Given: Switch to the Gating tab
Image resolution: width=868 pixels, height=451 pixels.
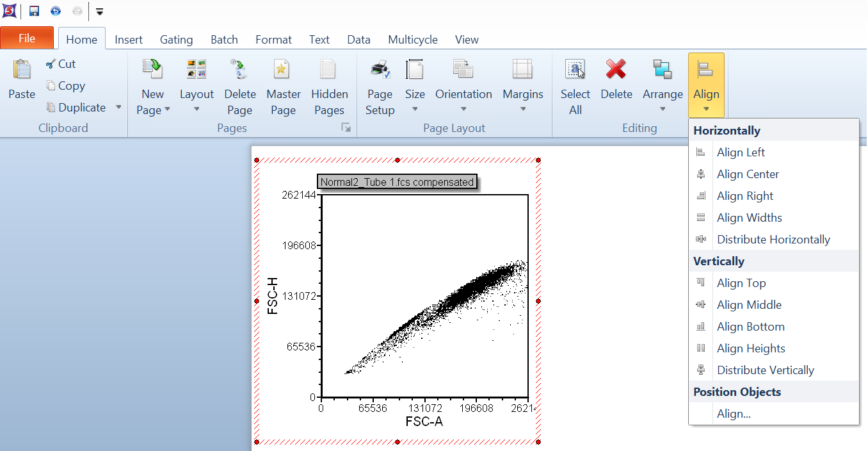Looking at the screenshot, I should [x=176, y=40].
